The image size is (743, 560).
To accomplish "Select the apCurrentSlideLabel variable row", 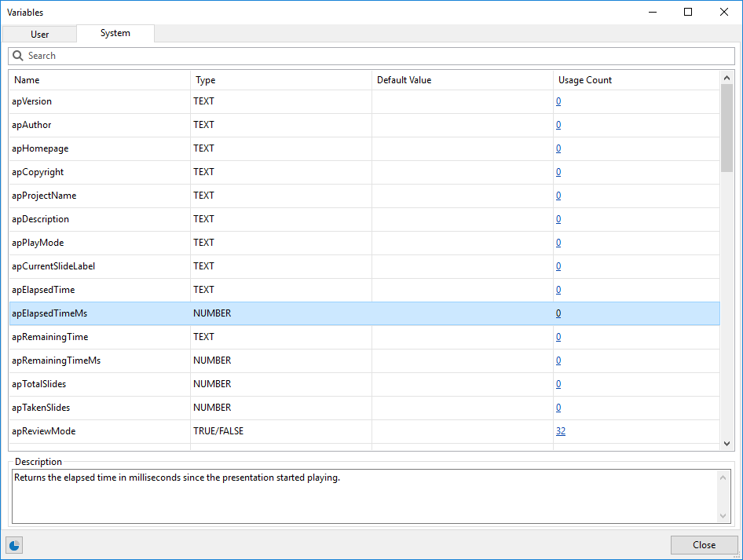I will 364,266.
